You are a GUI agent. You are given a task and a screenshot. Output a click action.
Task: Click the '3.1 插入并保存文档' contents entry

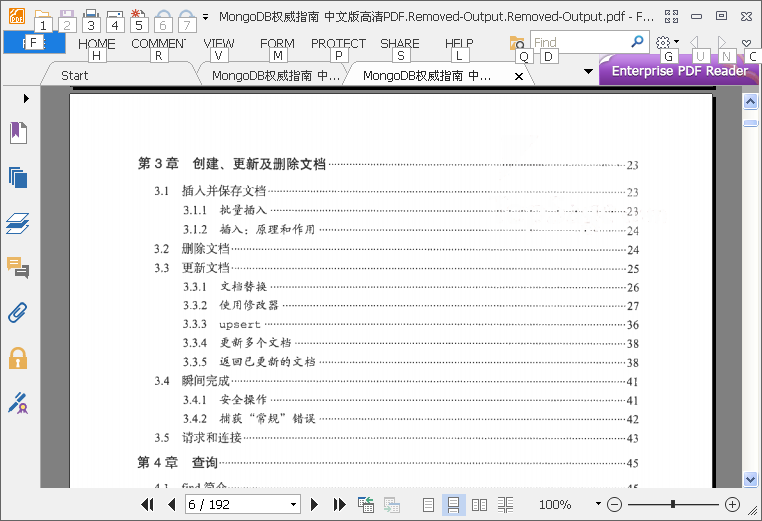tap(210, 191)
